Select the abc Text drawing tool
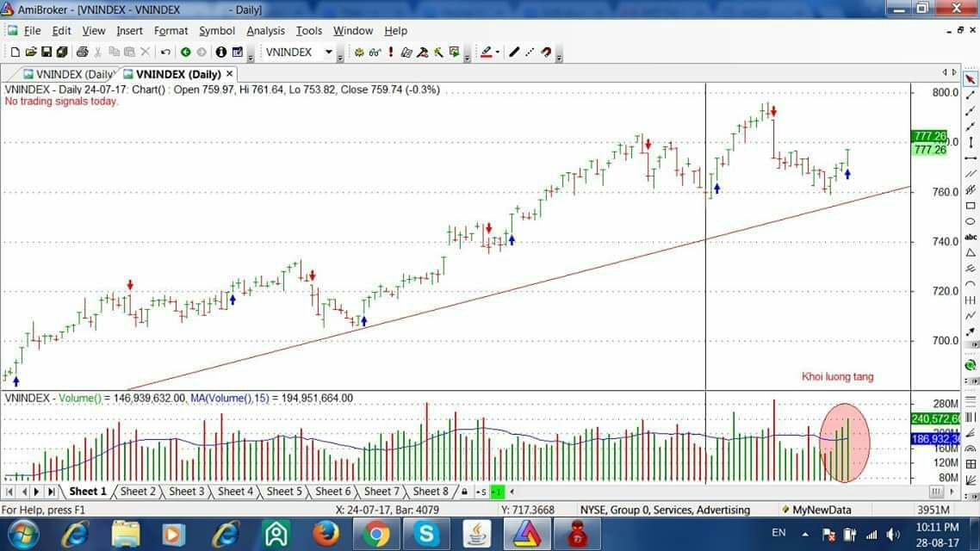This screenshot has height=551, width=980. (971, 237)
